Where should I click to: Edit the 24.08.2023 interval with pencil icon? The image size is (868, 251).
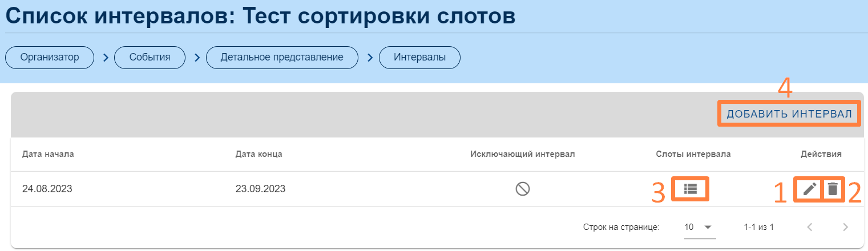810,189
